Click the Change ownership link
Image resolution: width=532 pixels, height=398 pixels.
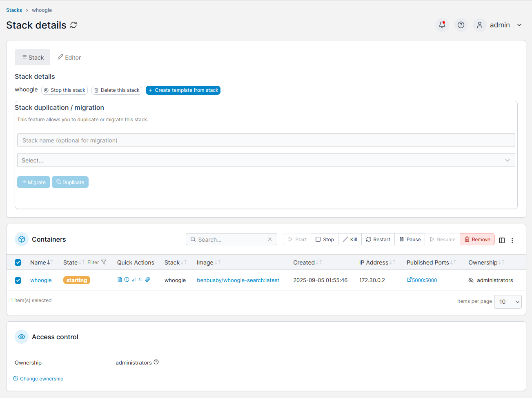point(41,379)
